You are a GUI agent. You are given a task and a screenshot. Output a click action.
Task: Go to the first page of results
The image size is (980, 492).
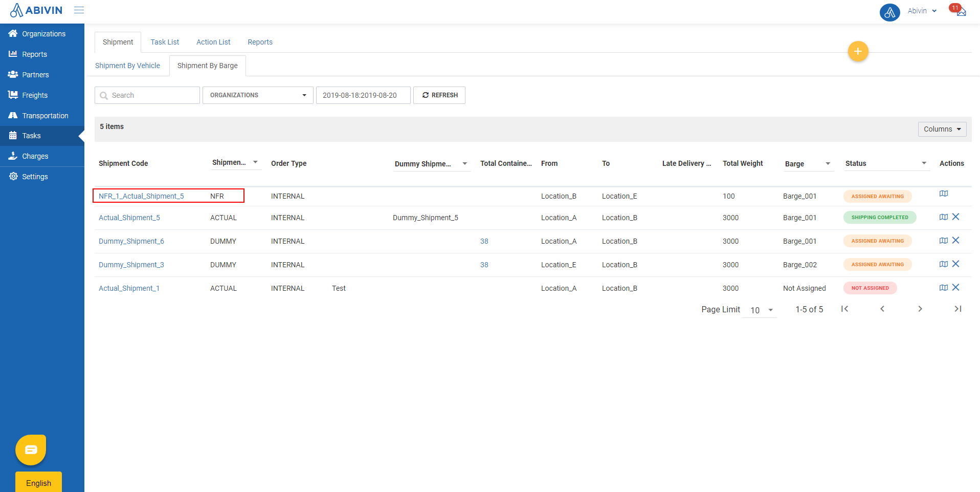(844, 309)
